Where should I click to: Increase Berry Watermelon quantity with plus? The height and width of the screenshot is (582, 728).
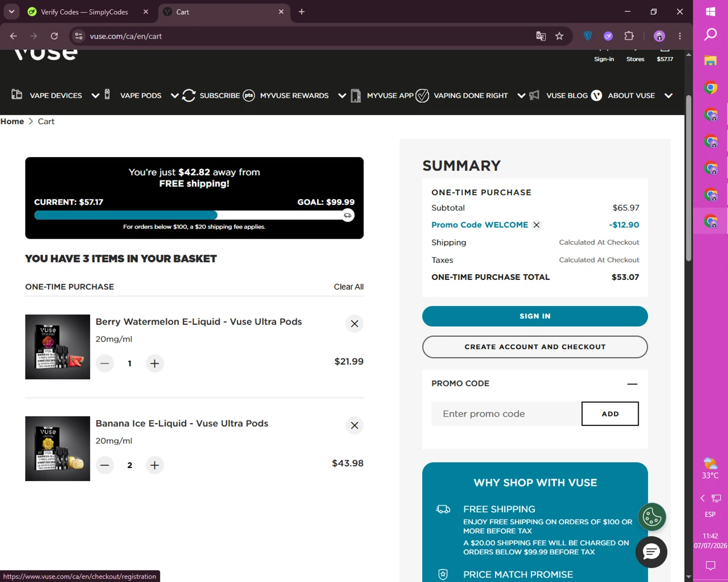point(154,363)
